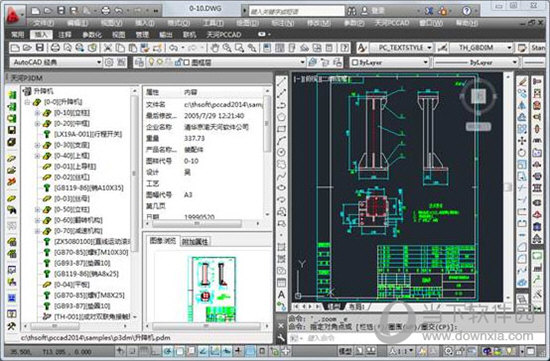Viewport: 550px width, 361px height.
Task: Select the [0-04] tree item
Action: click(x=72, y=285)
